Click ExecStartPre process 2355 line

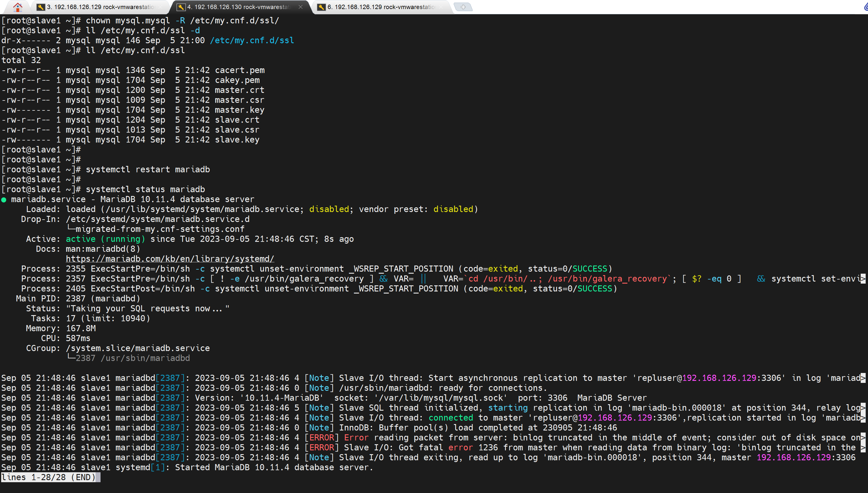coord(317,269)
